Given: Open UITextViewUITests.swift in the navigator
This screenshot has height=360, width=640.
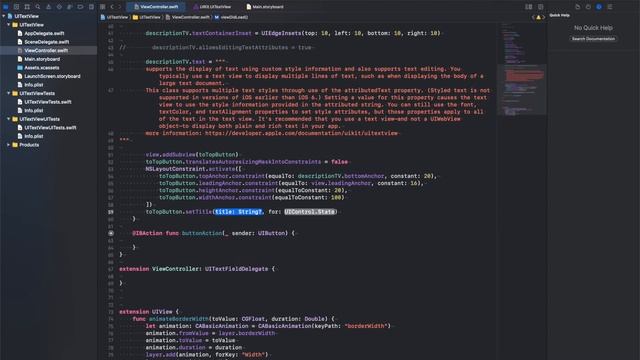Looking at the screenshot, I should [50, 127].
